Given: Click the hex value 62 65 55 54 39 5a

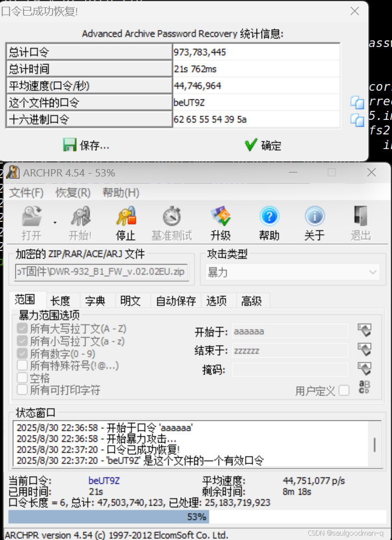Looking at the screenshot, I should [x=210, y=119].
